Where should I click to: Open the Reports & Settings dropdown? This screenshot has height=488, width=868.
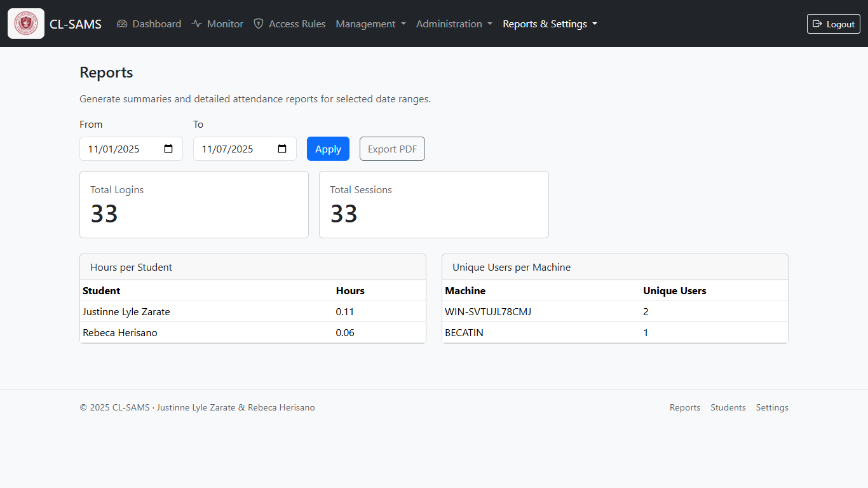[x=550, y=24]
